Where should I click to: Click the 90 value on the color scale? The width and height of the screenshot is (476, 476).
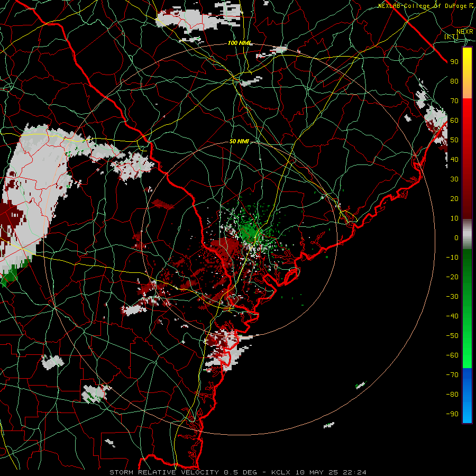(454, 62)
